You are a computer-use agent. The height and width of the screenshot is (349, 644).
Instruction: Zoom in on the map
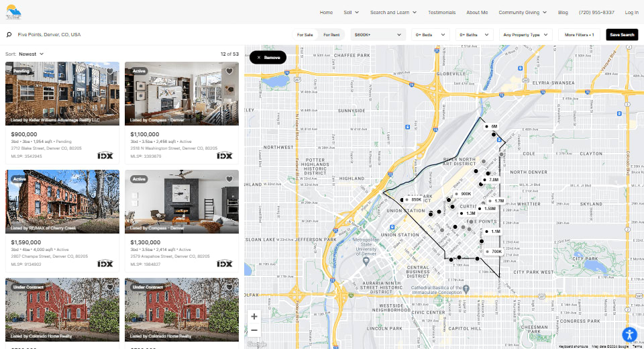coord(254,317)
